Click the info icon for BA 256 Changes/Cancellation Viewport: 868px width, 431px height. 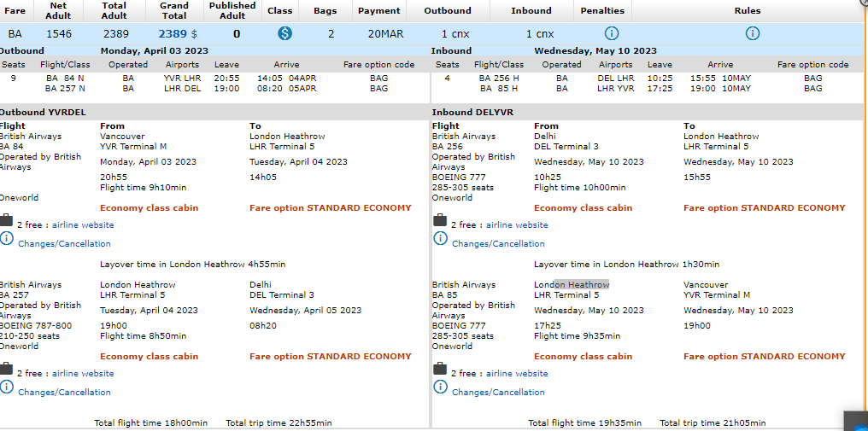pyautogui.click(x=440, y=239)
